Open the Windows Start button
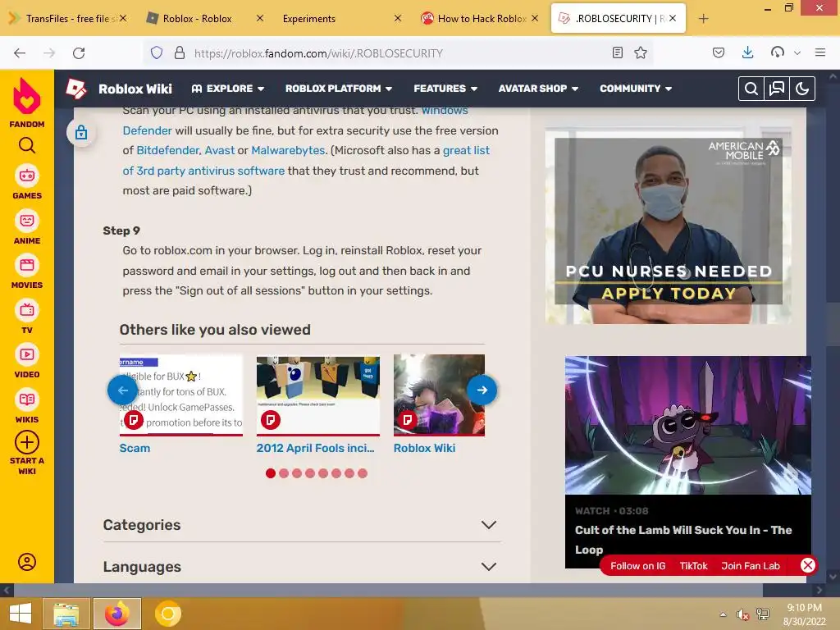The width and height of the screenshot is (840, 630). [x=21, y=614]
